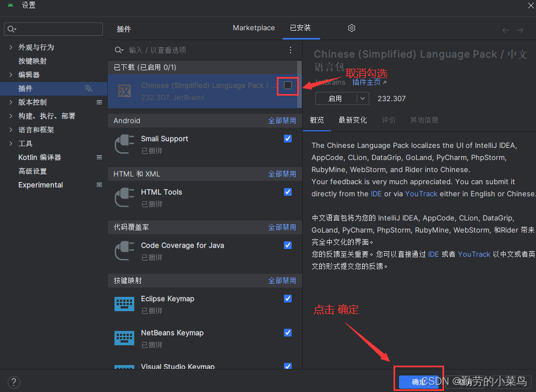The image size is (536, 392).
Task: Uncheck Code Coverage for Java plugin
Action: pyautogui.click(x=288, y=245)
